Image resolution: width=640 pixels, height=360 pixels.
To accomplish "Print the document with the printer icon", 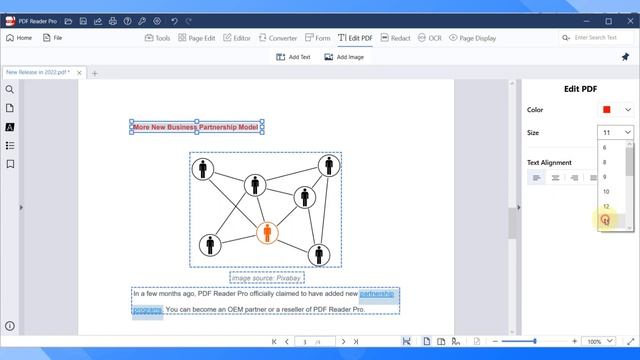I will click(113, 21).
